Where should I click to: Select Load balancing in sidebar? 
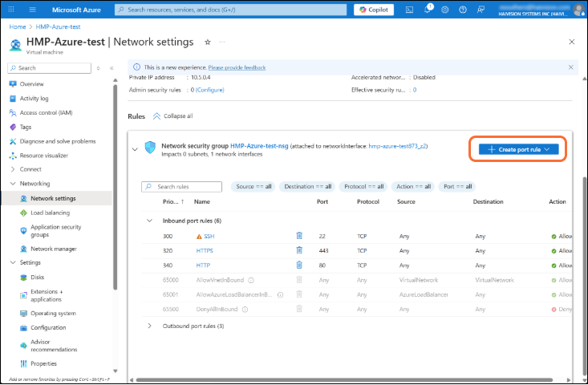click(50, 213)
